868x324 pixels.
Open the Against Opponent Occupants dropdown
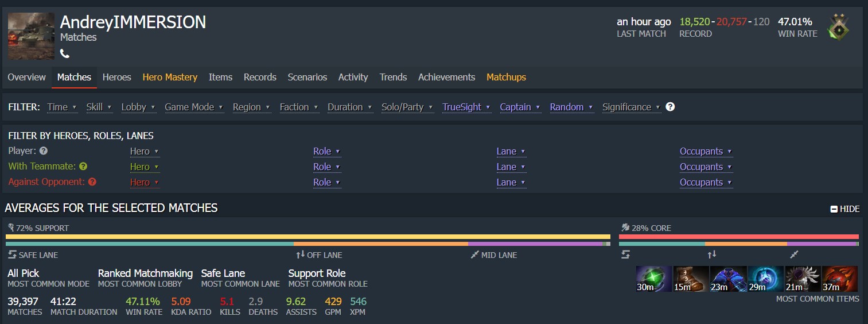pyautogui.click(x=706, y=182)
